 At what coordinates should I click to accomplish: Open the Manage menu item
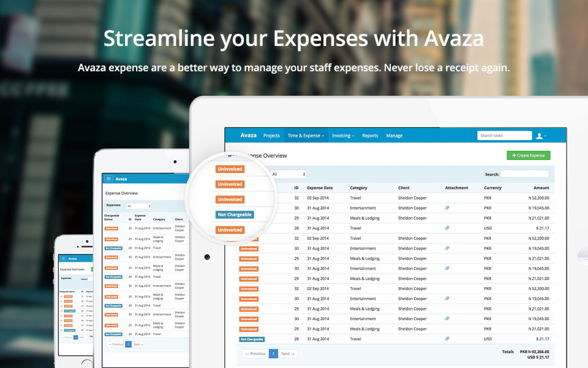click(x=394, y=136)
